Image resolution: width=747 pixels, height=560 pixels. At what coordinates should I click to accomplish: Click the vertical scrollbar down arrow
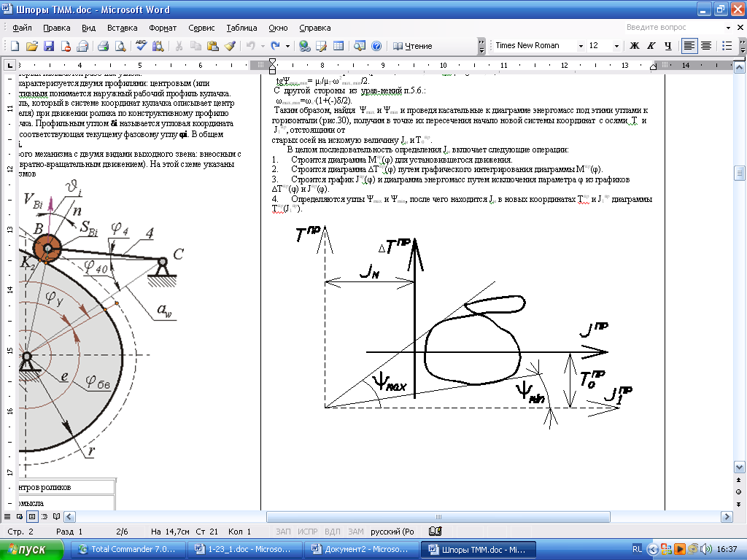(x=740, y=467)
